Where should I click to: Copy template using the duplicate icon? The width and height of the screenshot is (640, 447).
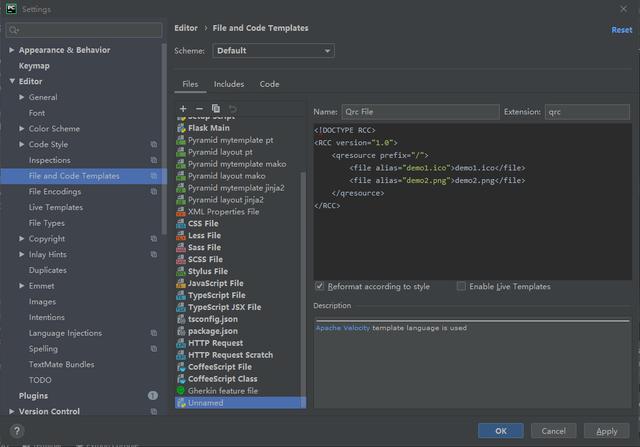click(x=216, y=109)
